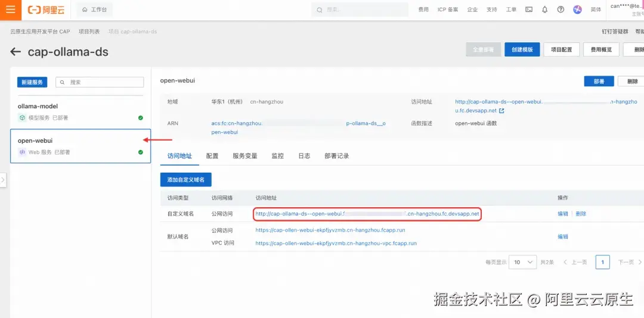Select the open-webui service
This screenshot has width=644, height=318.
(80, 146)
